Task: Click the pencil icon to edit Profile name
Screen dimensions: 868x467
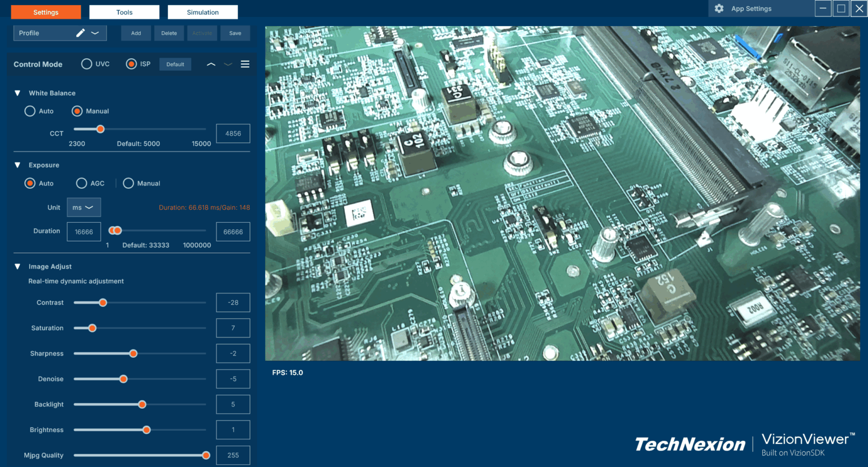Action: 80,33
